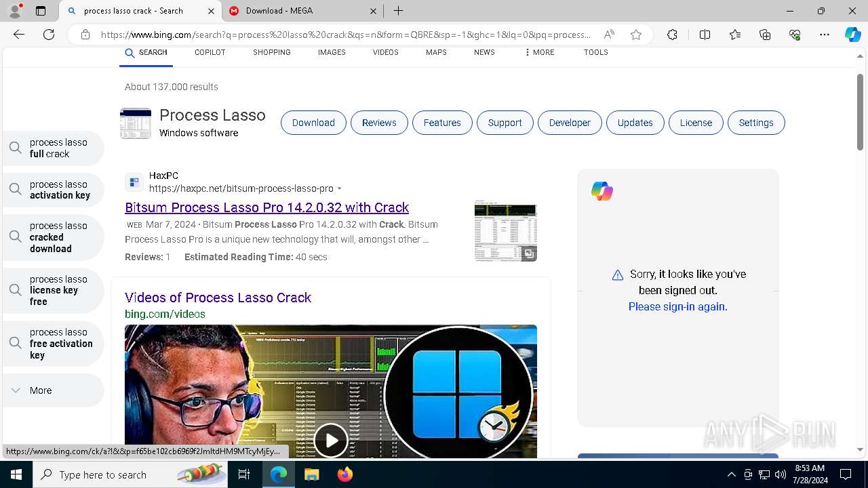Click the Copilot logo in side panel
The height and width of the screenshot is (488, 868).
(602, 191)
